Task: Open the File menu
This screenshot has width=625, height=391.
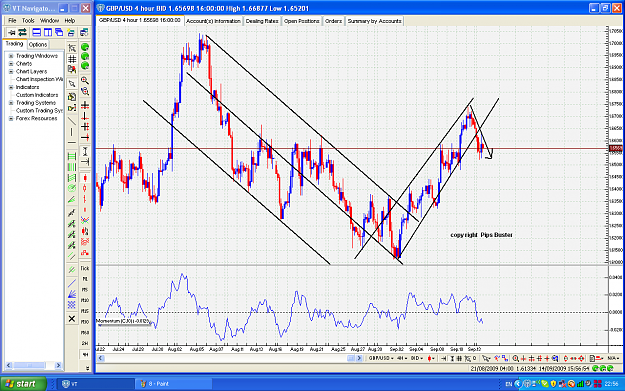Action: click(12, 20)
